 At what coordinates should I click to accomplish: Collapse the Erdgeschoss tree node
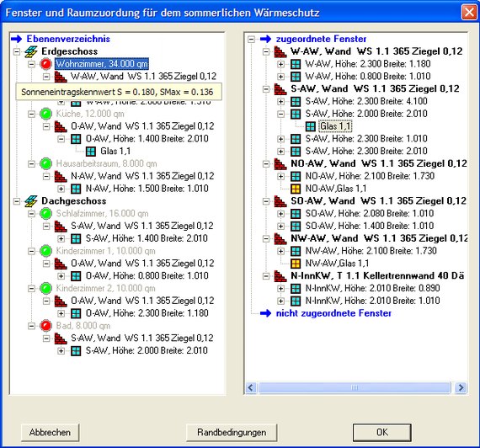click(17, 51)
